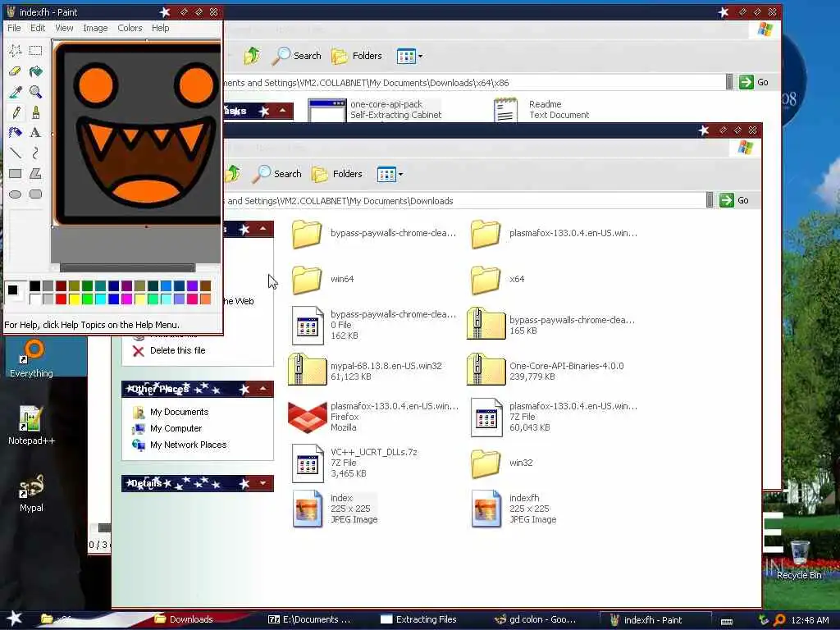Pick the yellow color swatch in palette
Screen dimensions: 840x630
[74, 299]
